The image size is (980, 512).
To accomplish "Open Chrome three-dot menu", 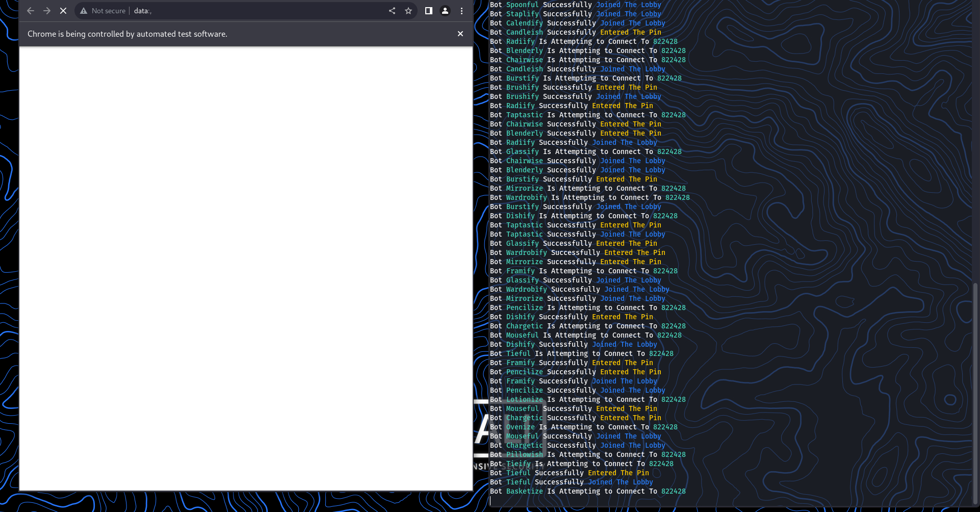I will click(x=461, y=11).
